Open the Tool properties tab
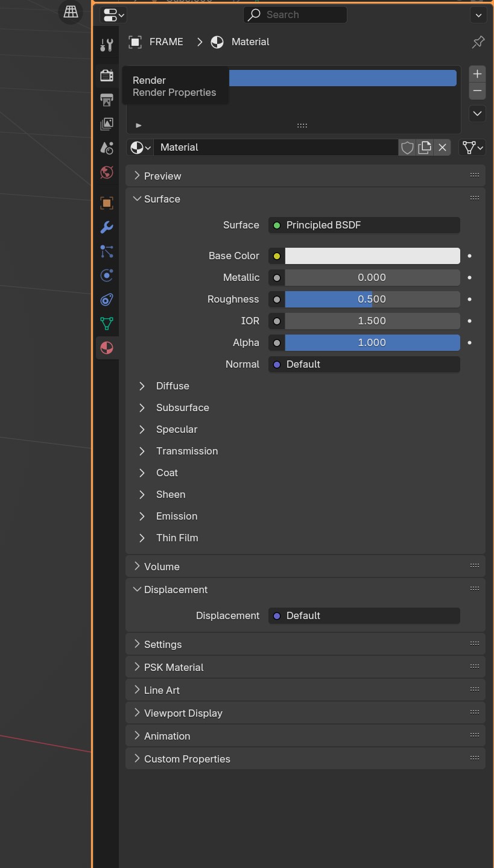The width and height of the screenshot is (494, 868). [x=107, y=45]
